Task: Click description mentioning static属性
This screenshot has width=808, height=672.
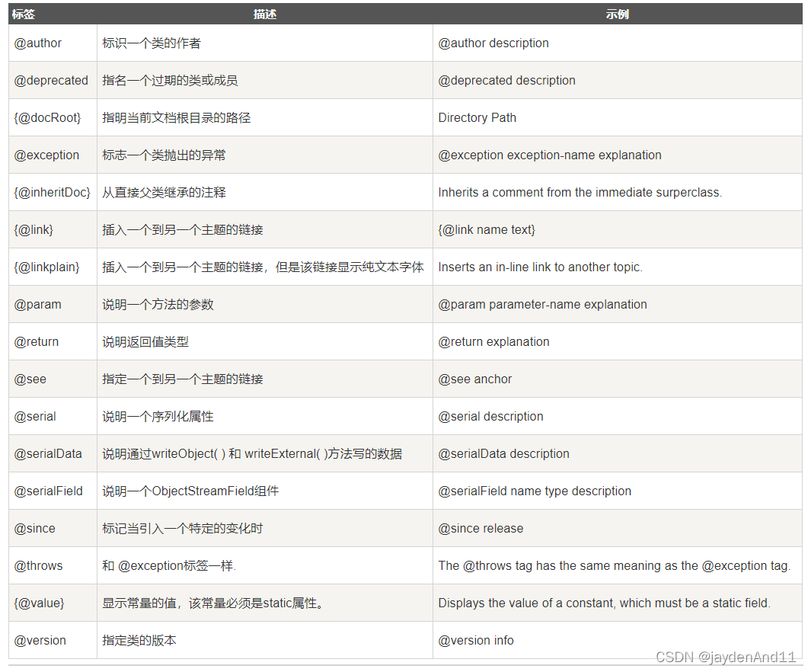Action: 212,603
